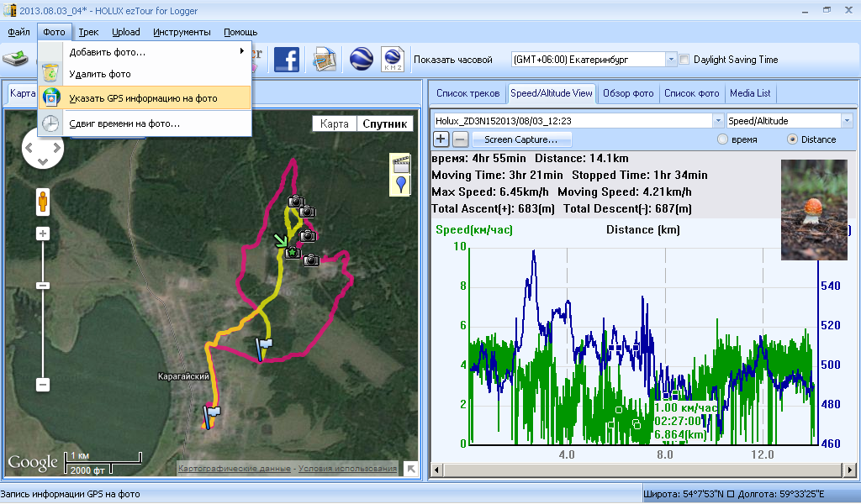Choose Указать GPS информацию на фото
Screen dimensions: 861x504
click(x=145, y=98)
